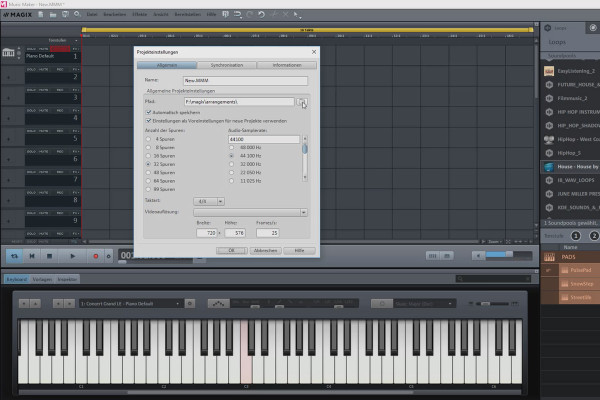Viewport: 600px width, 400px height.
Task: Click the piano instrument icon on track 1
Action: pos(8,52)
